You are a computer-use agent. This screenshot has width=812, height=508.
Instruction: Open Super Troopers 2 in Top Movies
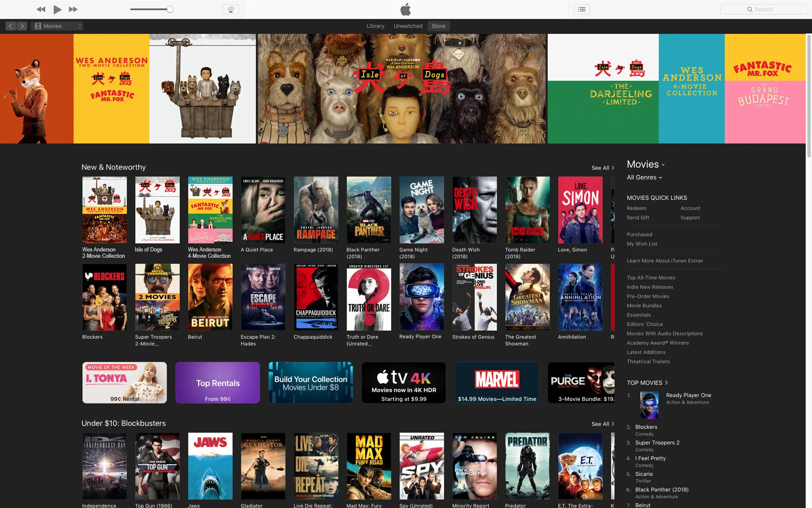[657, 443]
